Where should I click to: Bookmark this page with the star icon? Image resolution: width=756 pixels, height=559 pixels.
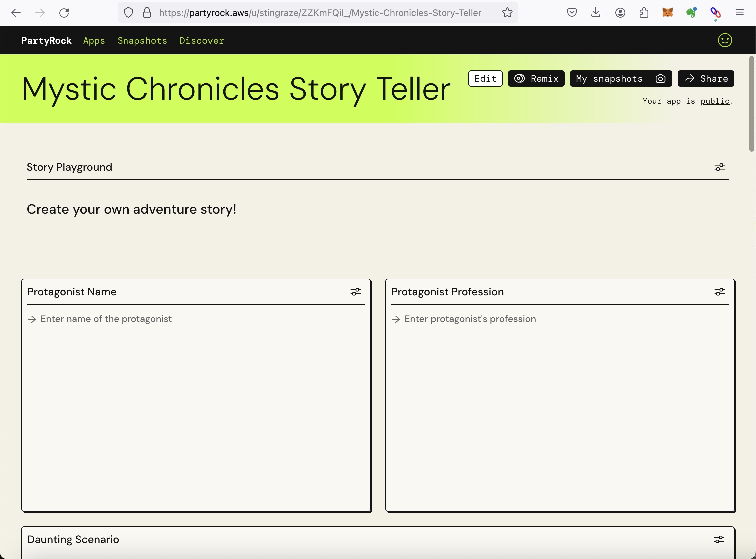point(507,13)
